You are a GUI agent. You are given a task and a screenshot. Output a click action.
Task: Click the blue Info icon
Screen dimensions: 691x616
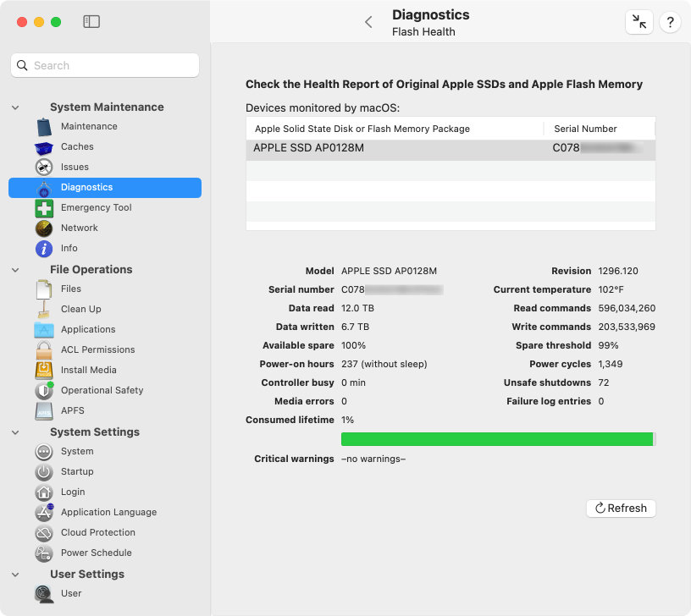click(x=44, y=249)
